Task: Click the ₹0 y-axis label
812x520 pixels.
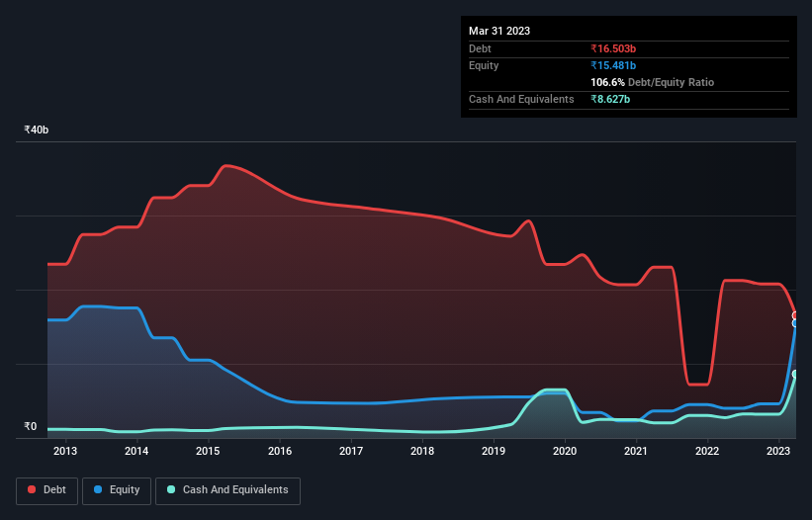Action: click(x=31, y=426)
